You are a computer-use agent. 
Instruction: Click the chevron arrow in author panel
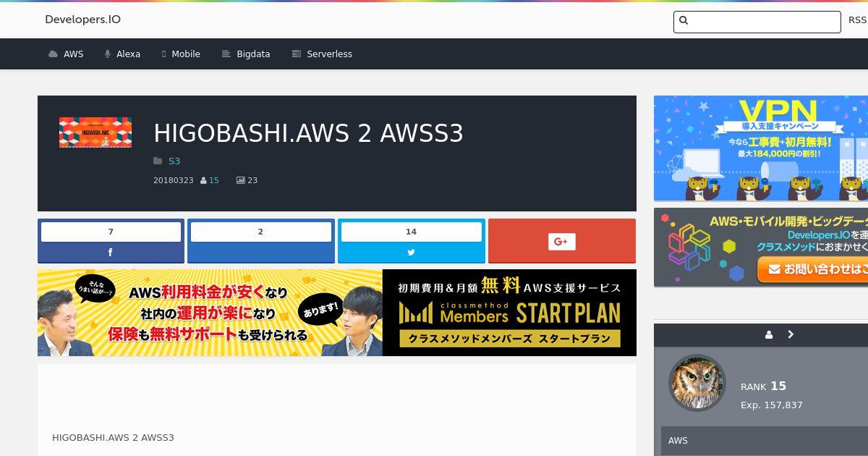(x=791, y=334)
